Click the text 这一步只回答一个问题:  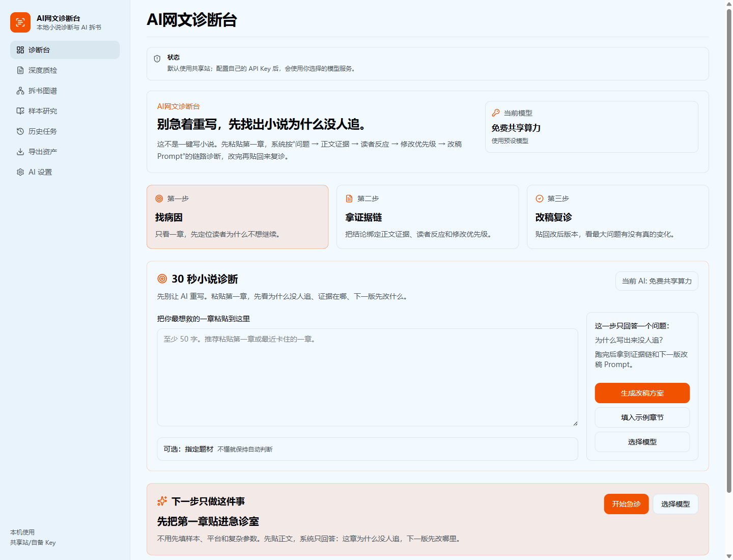coord(632,326)
